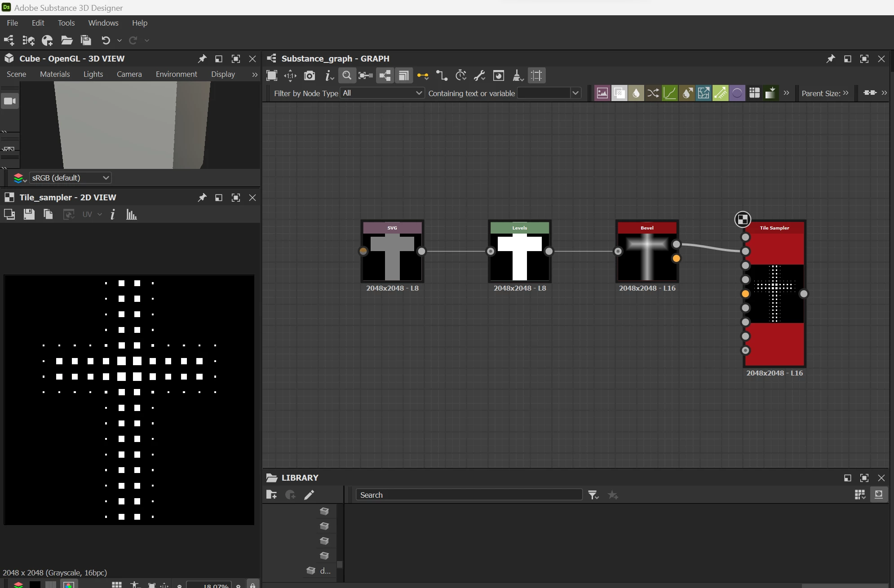
Task: Click the camera icon in 3D view sidebar
Action: (x=9, y=101)
